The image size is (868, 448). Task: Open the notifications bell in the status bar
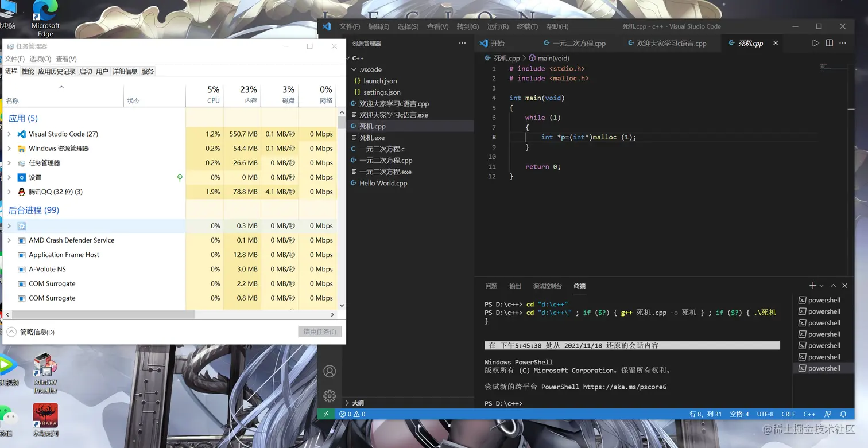843,414
